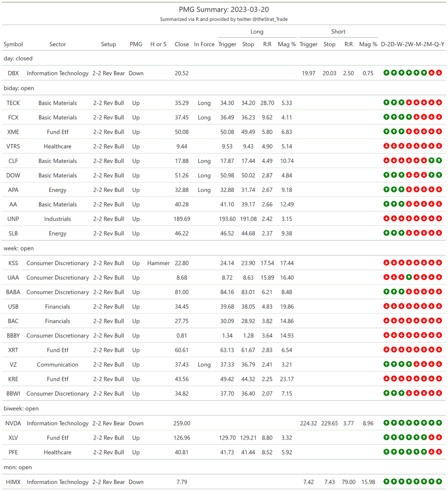This screenshot has height=491, width=448.
Task: Click the yearly down arrow in PFE row
Action: pos(439,452)
